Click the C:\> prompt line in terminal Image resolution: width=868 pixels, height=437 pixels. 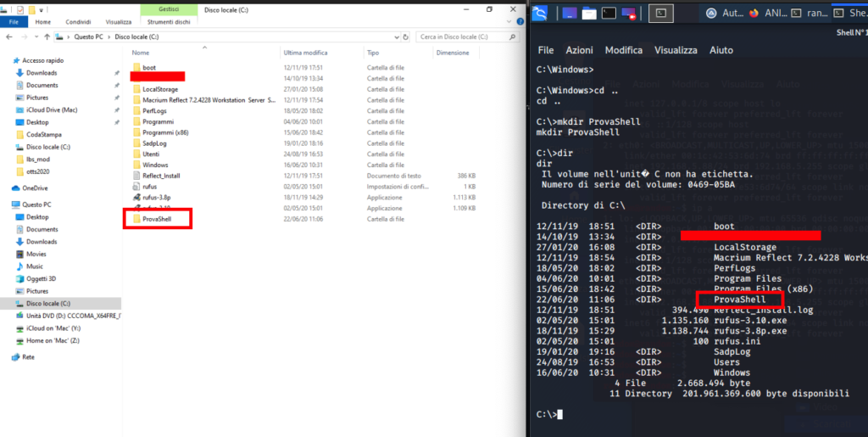point(549,414)
